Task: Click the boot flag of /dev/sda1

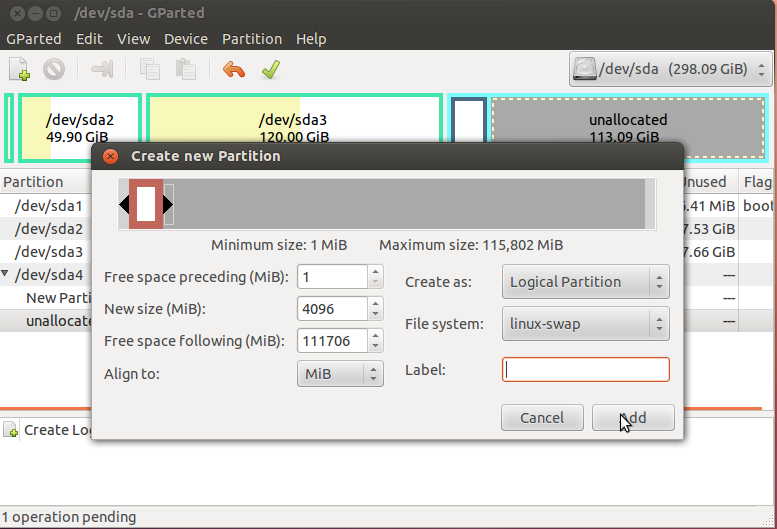Action: click(758, 206)
